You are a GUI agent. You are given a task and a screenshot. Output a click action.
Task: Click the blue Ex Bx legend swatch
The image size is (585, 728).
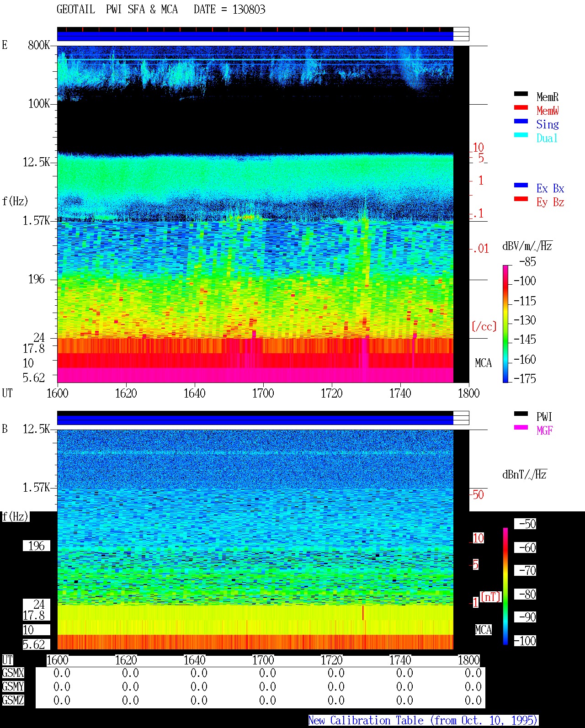tap(521, 186)
